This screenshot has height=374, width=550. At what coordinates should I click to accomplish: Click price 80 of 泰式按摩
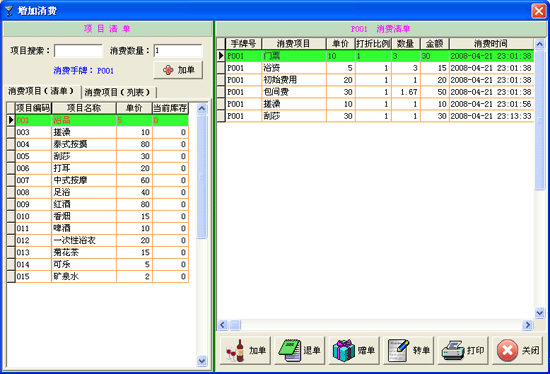point(134,144)
